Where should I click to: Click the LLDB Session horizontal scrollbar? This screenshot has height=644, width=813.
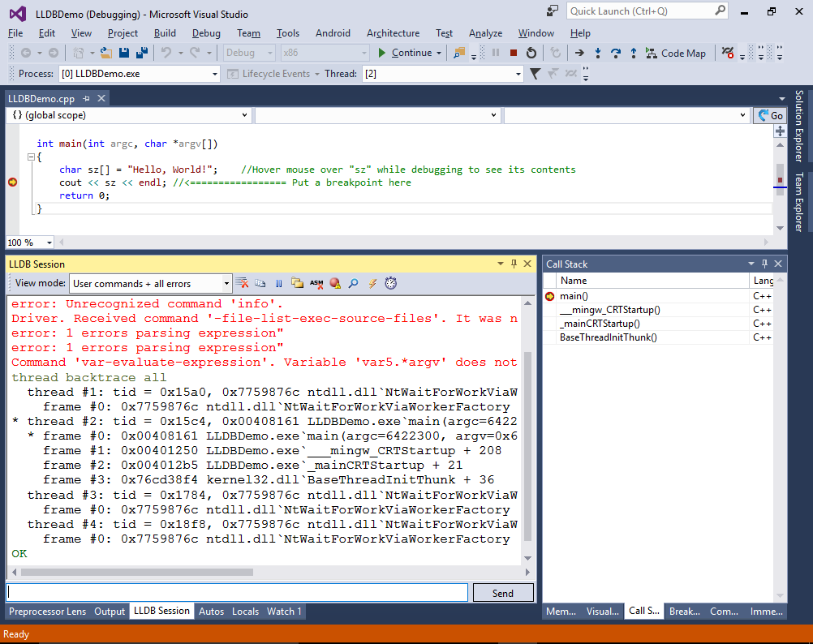(137, 572)
